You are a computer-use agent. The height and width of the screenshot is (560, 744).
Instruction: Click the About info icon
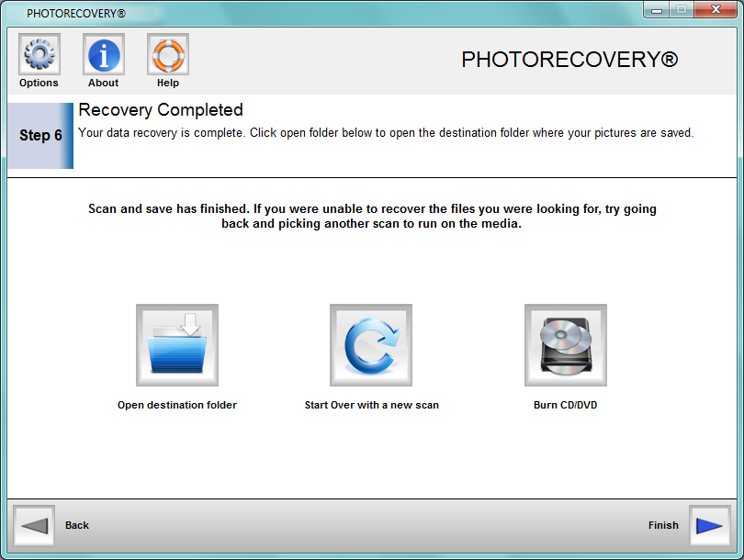(104, 54)
